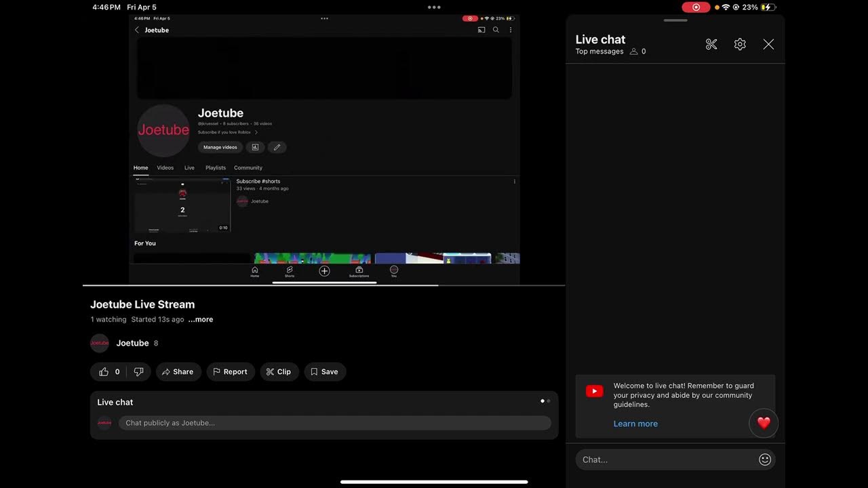Tap the analytics chart icon in streamed page
868x488 pixels.
click(x=255, y=147)
